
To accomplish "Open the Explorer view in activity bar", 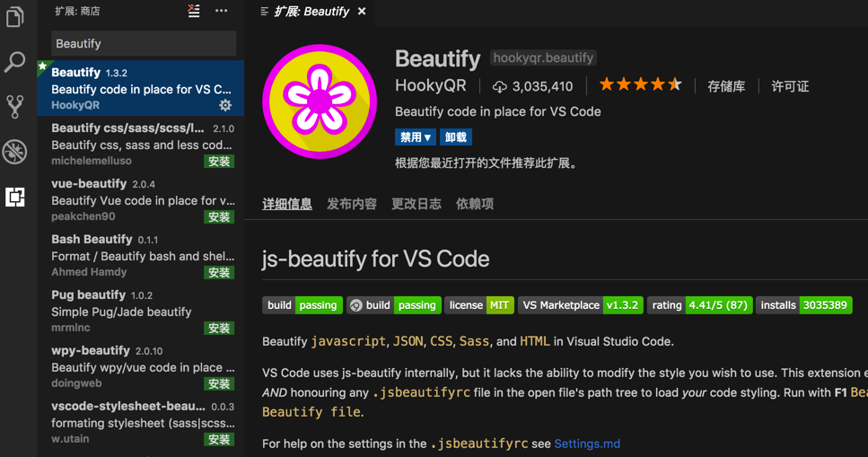I will click(15, 16).
